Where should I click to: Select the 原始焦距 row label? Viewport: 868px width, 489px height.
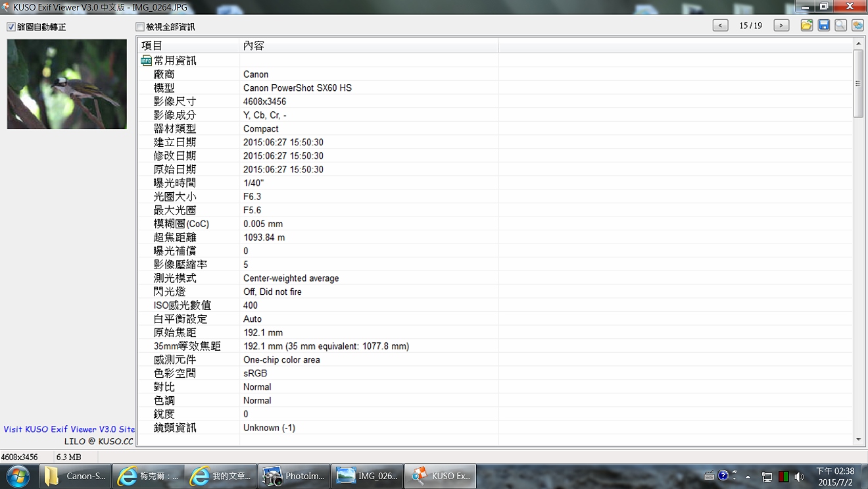[x=175, y=332]
